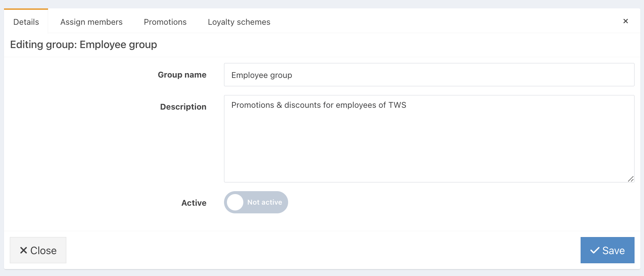Click the X icon inside the Close button

pos(24,250)
